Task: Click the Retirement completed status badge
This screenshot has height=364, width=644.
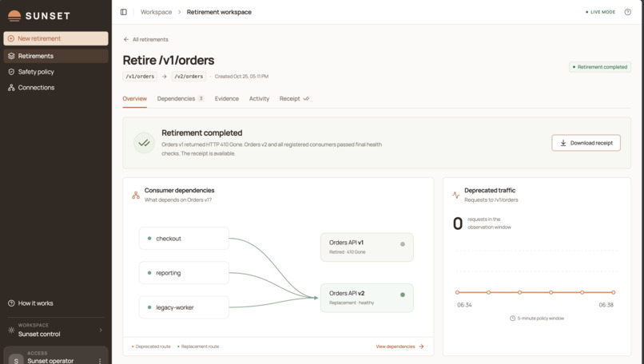Action: (x=599, y=67)
